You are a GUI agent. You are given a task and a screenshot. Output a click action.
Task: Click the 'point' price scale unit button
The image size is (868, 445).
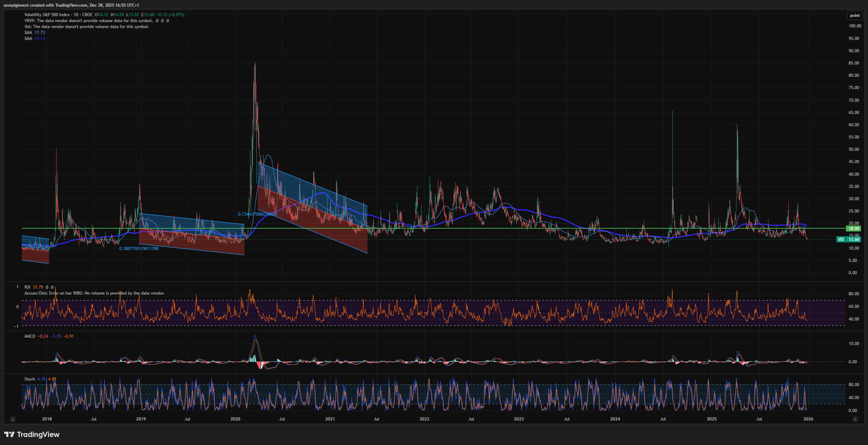point(854,15)
